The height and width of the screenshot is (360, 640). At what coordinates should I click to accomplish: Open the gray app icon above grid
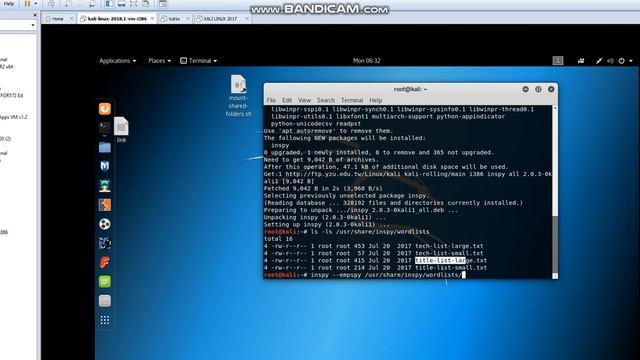[105, 301]
